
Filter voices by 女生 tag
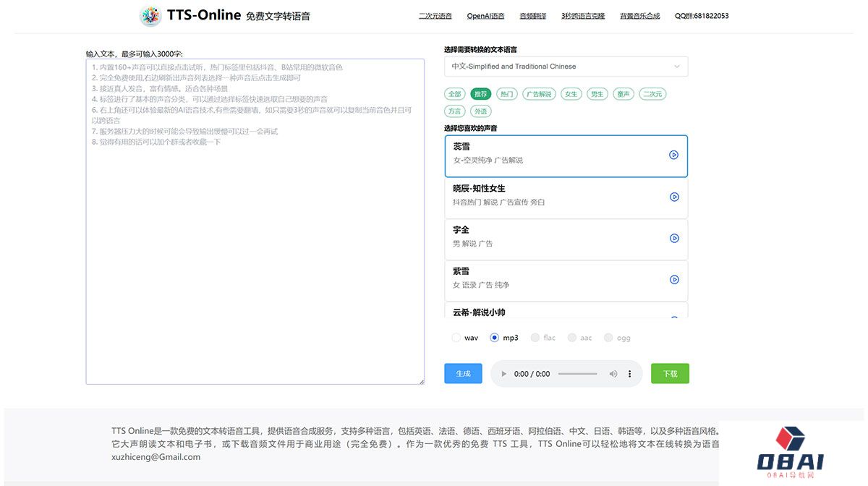[x=571, y=94]
